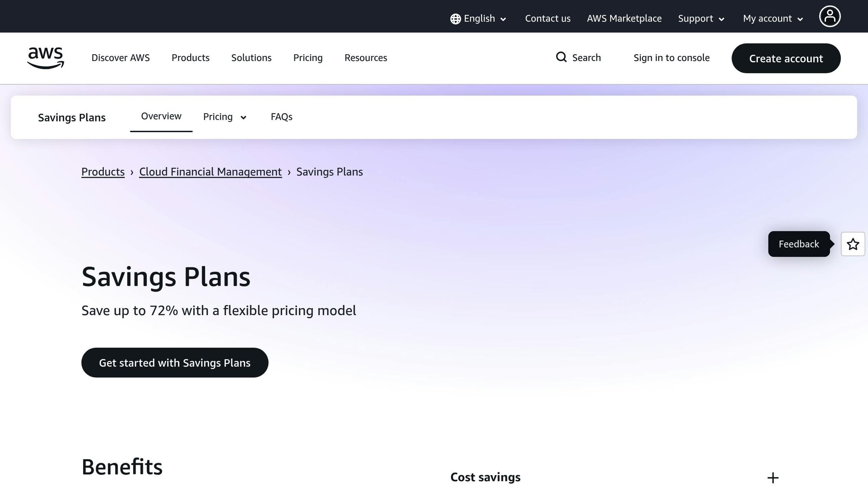
Task: Visit AWS Marketplace from the top bar
Action: pos(624,18)
